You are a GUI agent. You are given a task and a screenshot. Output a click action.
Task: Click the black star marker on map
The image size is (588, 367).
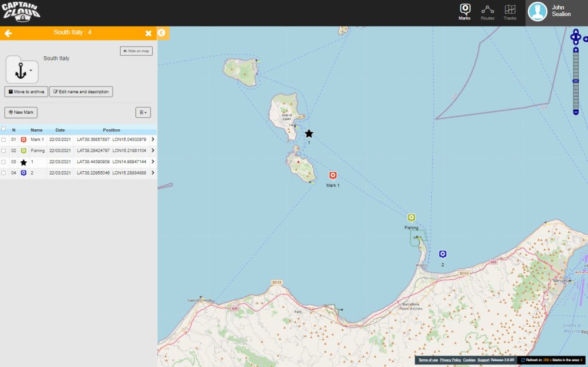(x=308, y=134)
